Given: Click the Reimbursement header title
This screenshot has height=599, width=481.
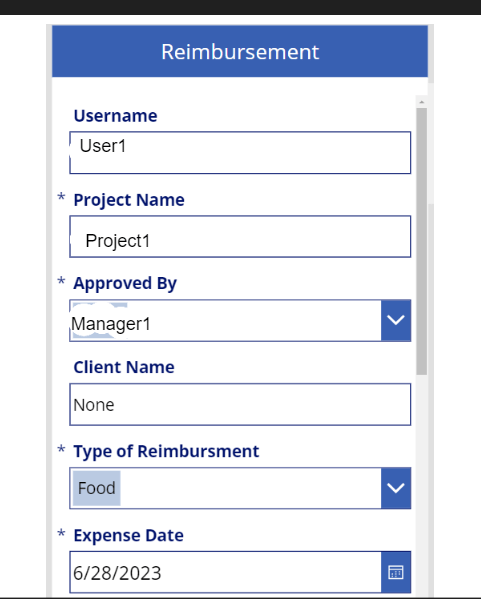Looking at the screenshot, I should 240,52.
